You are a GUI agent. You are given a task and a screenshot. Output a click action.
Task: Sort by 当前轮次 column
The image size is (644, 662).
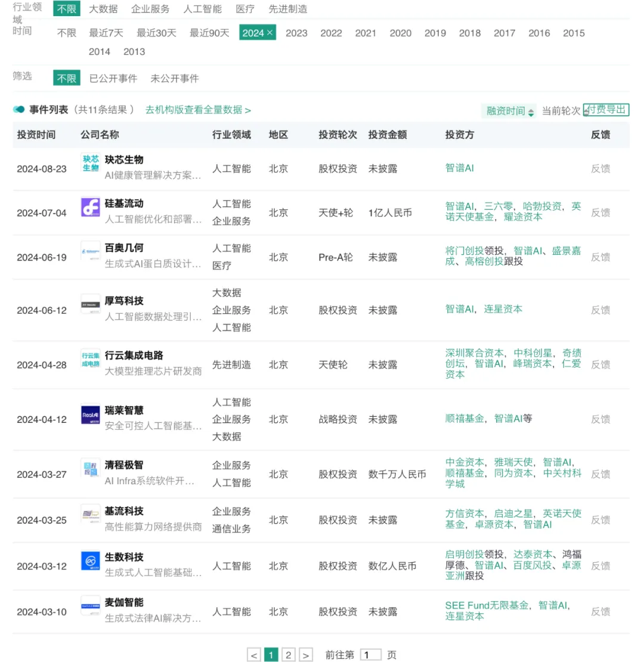(x=561, y=111)
